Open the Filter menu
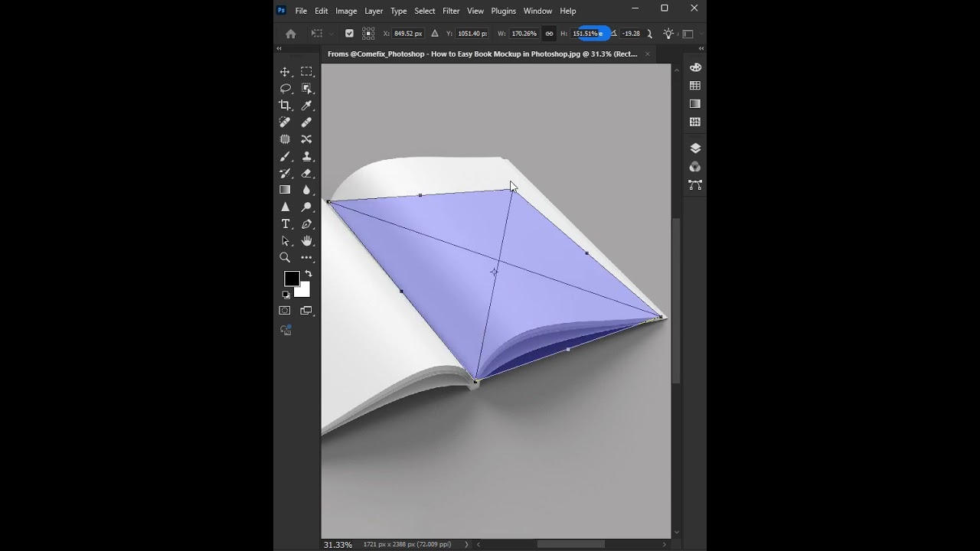 tap(451, 11)
